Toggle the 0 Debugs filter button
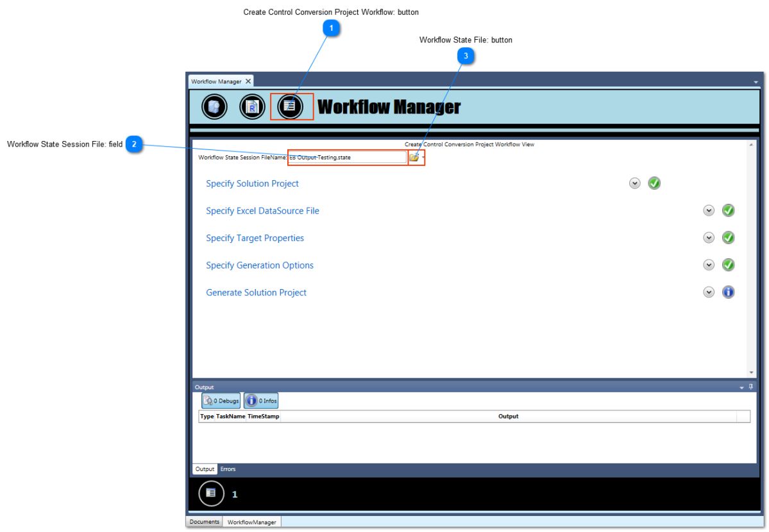This screenshot has width=769, height=532. 221,401
